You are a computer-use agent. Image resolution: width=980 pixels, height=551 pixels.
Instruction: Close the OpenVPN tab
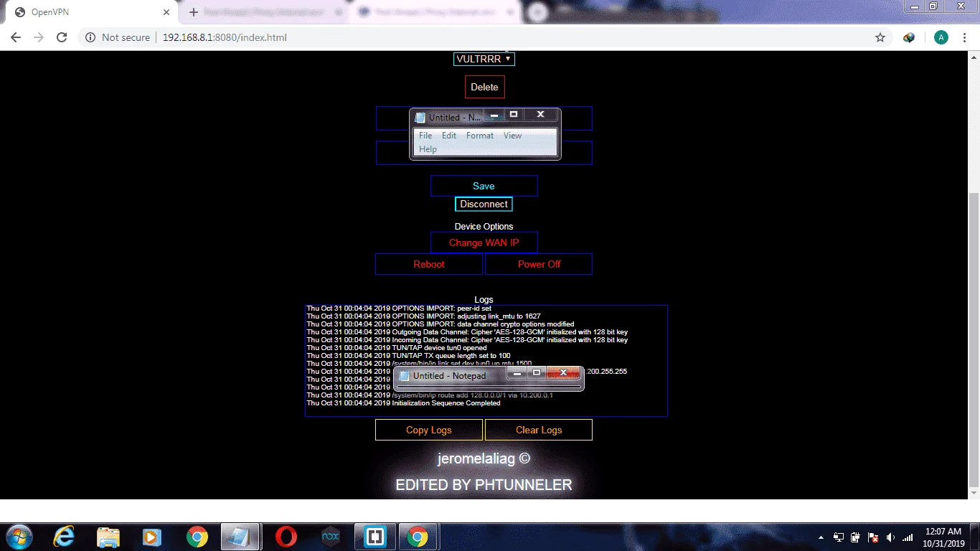[166, 12]
